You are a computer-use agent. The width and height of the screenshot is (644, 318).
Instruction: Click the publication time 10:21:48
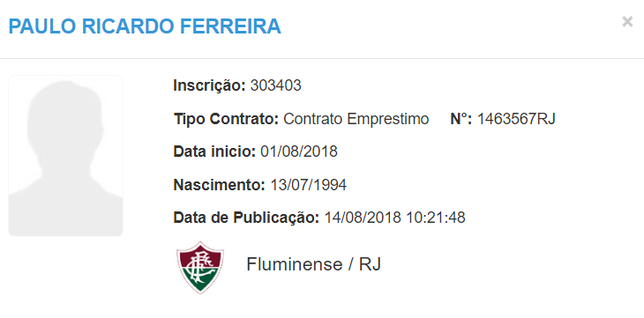[435, 218]
